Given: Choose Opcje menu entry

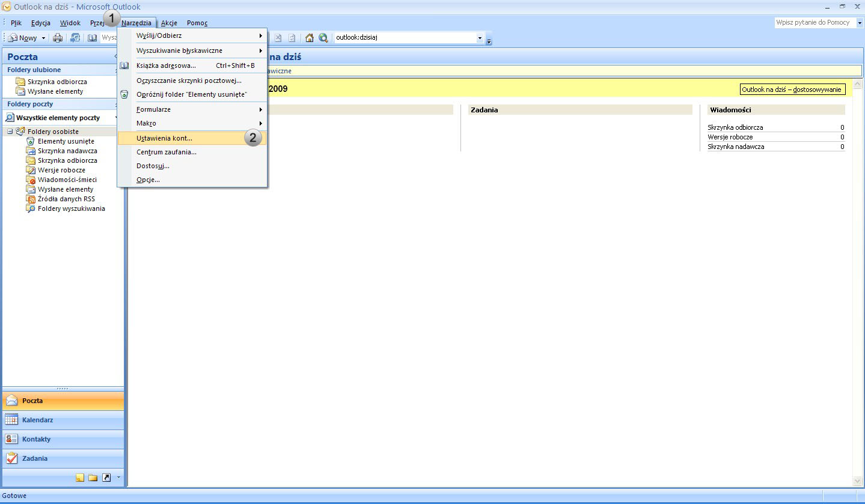Looking at the screenshot, I should tap(192, 180).
